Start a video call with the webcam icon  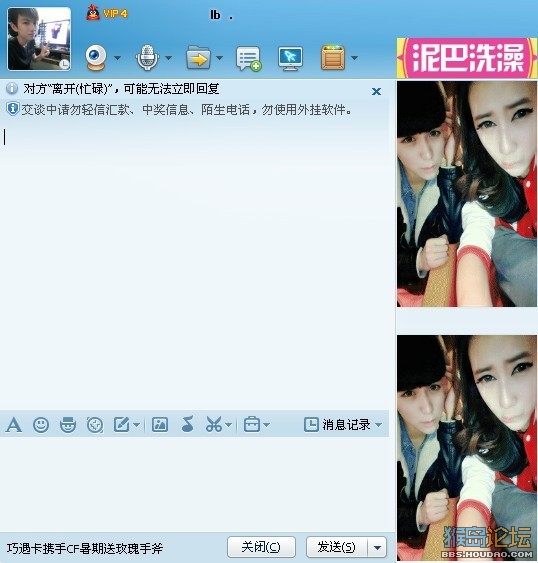coord(96,57)
